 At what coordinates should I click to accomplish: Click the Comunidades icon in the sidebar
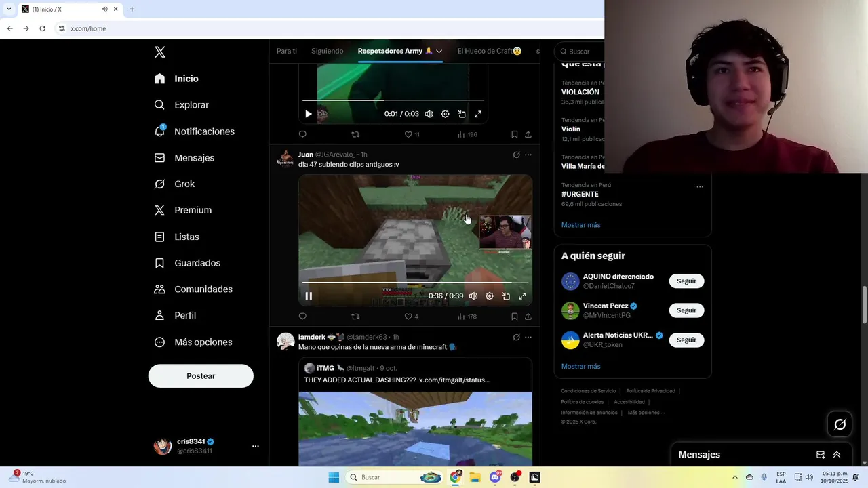click(x=159, y=289)
